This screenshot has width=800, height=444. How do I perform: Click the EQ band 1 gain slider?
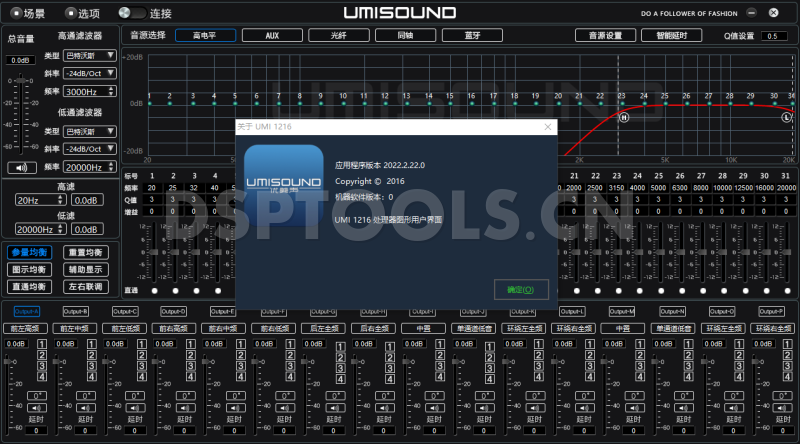tap(154, 252)
